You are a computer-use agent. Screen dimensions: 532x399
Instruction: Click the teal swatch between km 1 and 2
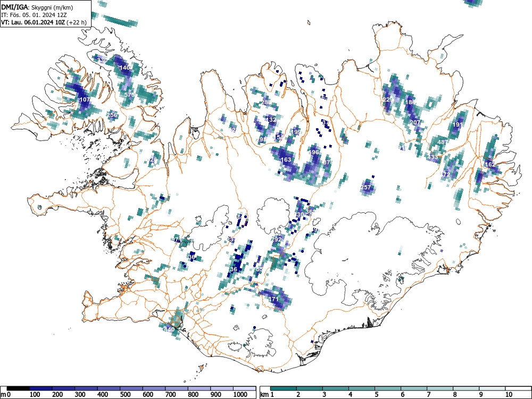284,388
